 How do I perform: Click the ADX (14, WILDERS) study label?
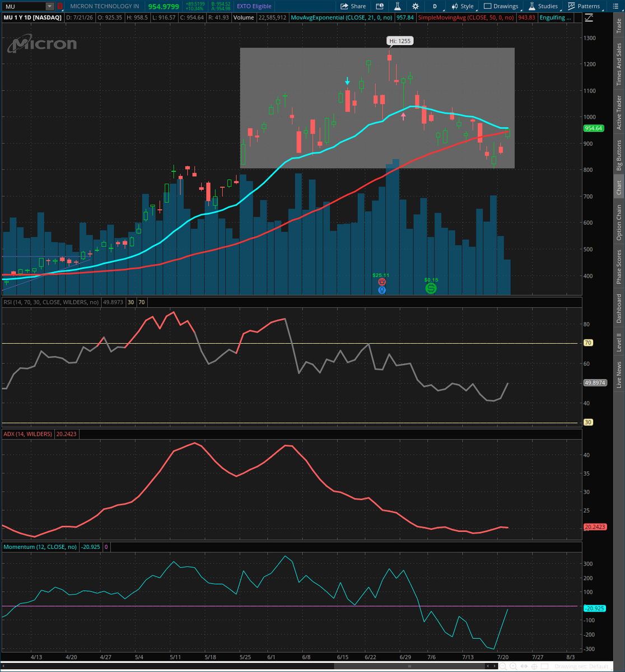(28, 434)
